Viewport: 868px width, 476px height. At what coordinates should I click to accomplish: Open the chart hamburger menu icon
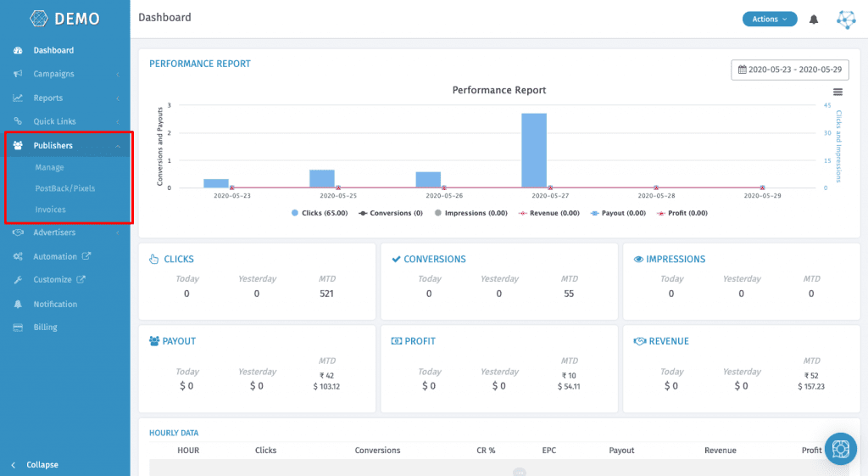click(x=837, y=92)
